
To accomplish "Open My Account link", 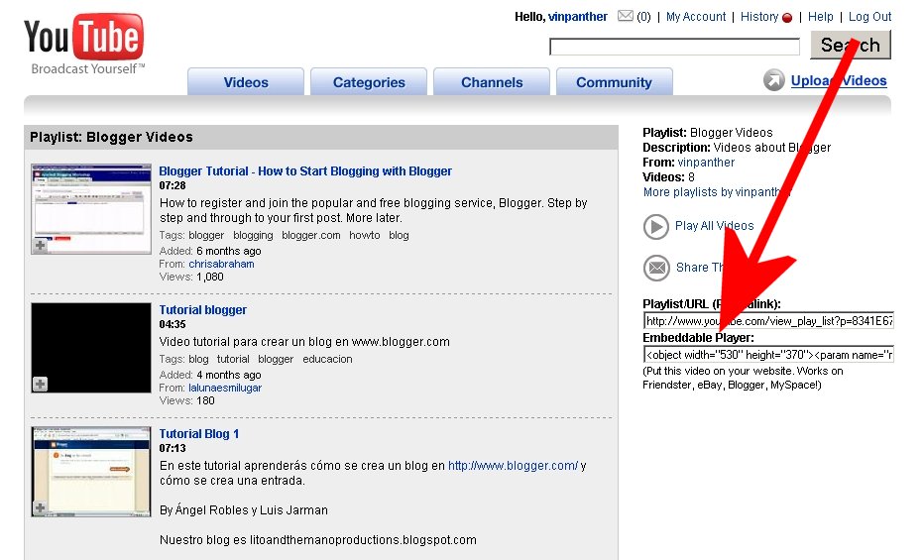I will coord(696,17).
